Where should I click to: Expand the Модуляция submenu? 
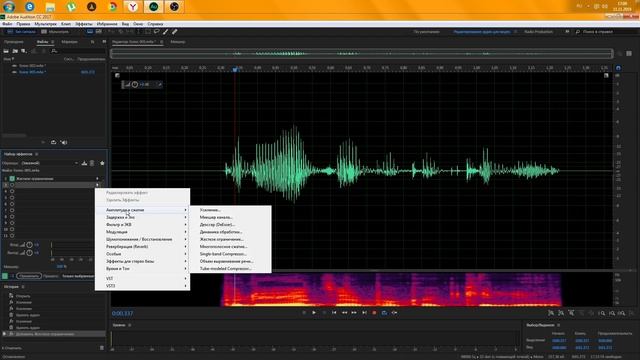[x=142, y=232]
